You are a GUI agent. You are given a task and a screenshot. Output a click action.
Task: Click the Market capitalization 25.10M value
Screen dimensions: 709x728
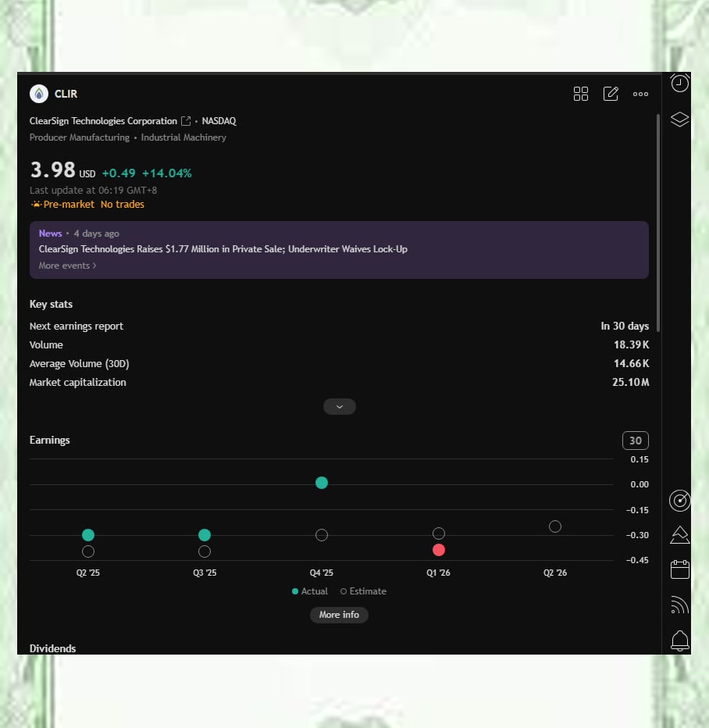(x=631, y=383)
